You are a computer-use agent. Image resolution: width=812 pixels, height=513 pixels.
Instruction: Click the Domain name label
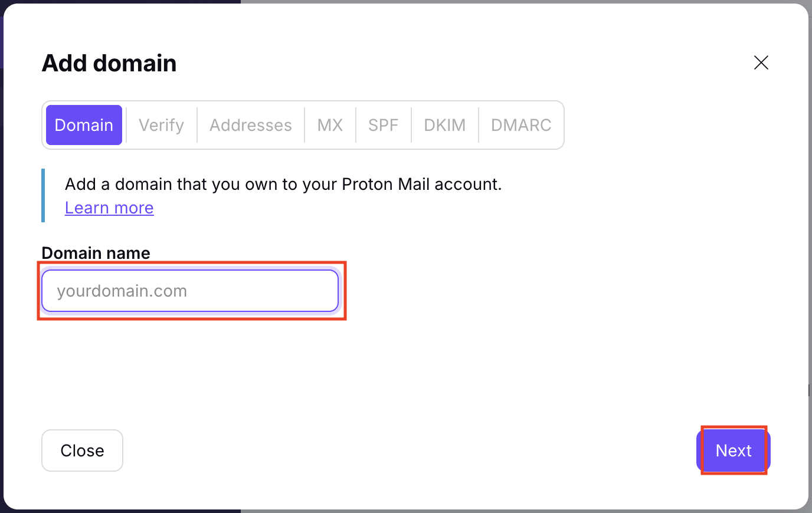point(95,252)
